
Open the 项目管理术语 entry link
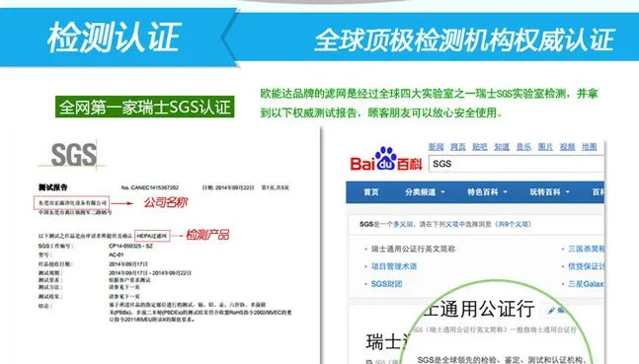coord(394,266)
